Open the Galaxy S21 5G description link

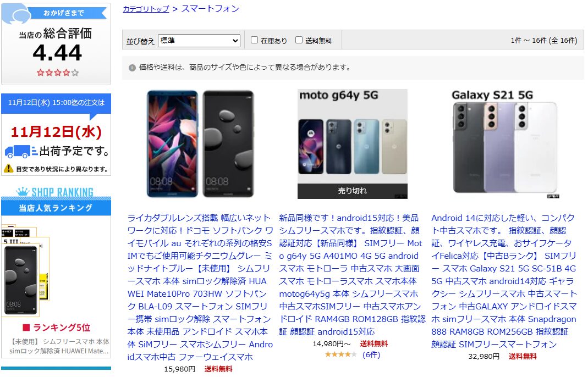point(504,281)
